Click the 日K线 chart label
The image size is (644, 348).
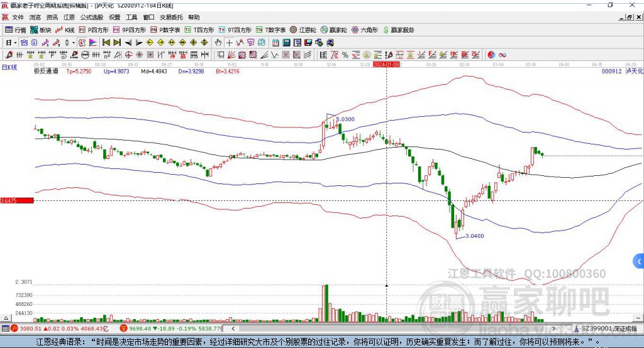[x=9, y=67]
